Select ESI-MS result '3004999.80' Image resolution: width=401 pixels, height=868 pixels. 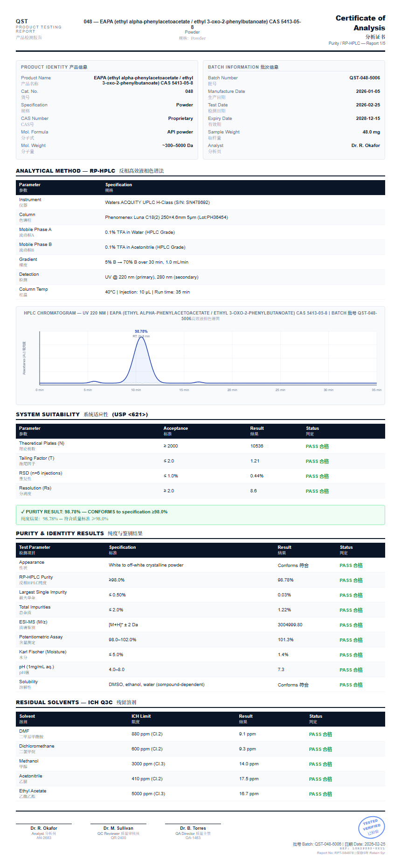(290, 625)
